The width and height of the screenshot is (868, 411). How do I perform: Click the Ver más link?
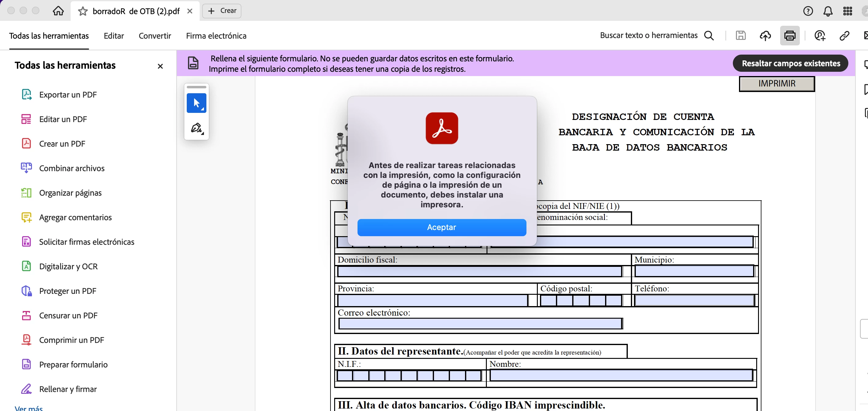(29, 408)
